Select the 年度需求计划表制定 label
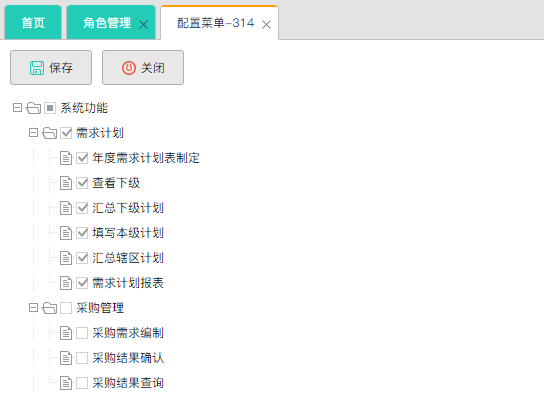Screen dimensions: 544x395 click(146, 158)
